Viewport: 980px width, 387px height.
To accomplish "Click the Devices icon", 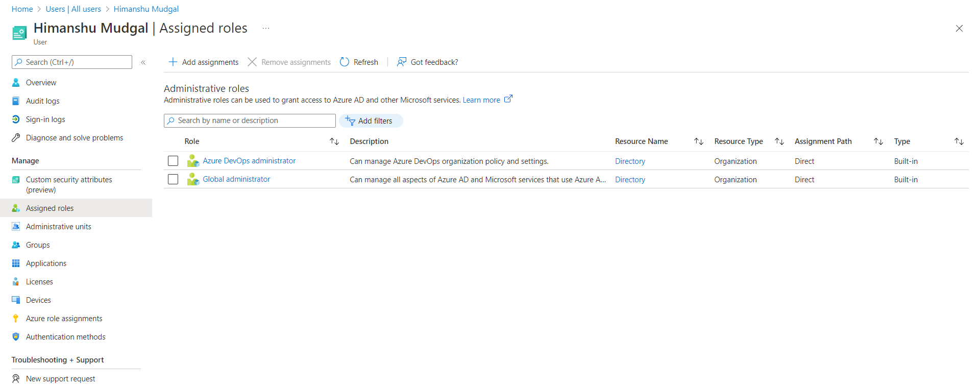I will tap(16, 300).
